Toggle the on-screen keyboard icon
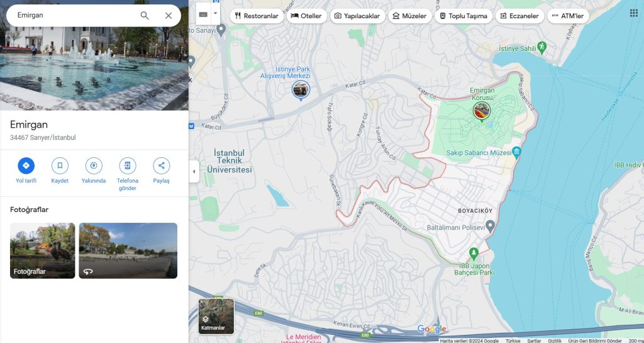The image size is (644, 343). tap(203, 14)
